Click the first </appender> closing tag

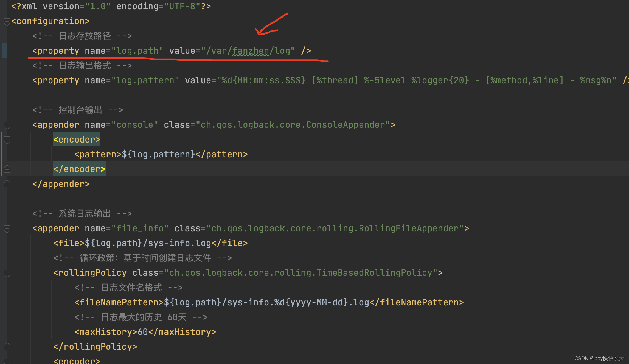[61, 184]
